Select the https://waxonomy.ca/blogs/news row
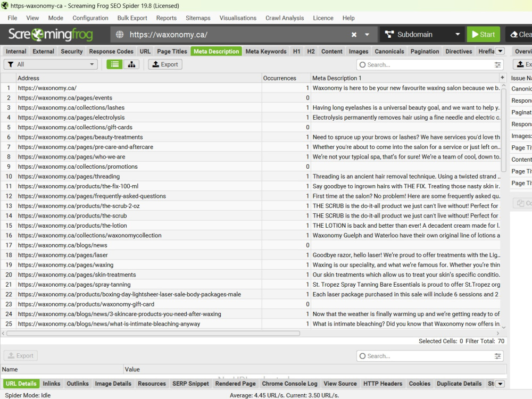 coord(251,245)
